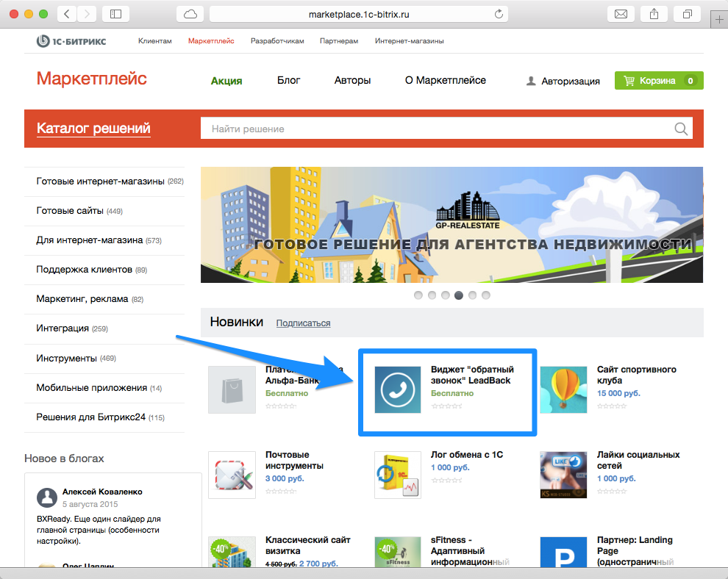
Task: Click the 1С-Битрикс logo
Action: (71, 41)
